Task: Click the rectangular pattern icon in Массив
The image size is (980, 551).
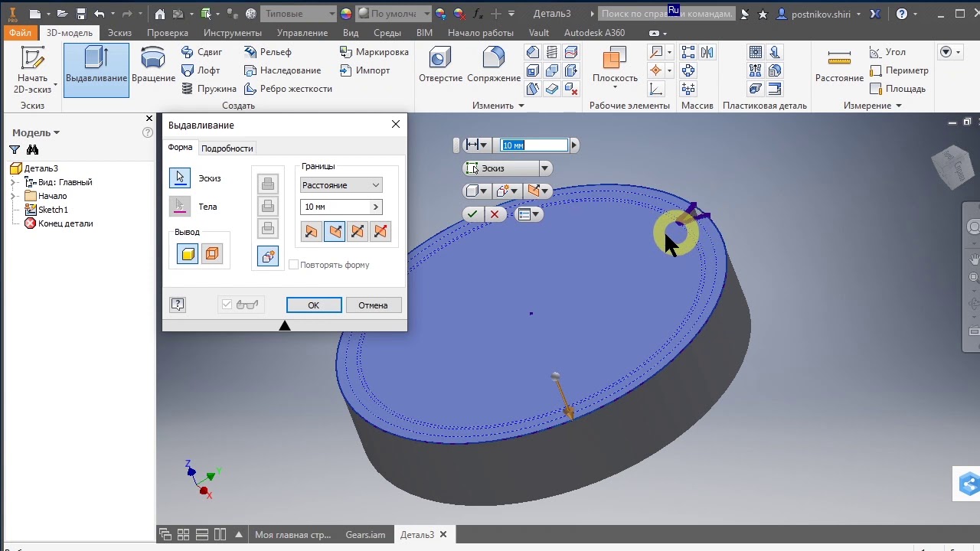Action: [x=688, y=52]
